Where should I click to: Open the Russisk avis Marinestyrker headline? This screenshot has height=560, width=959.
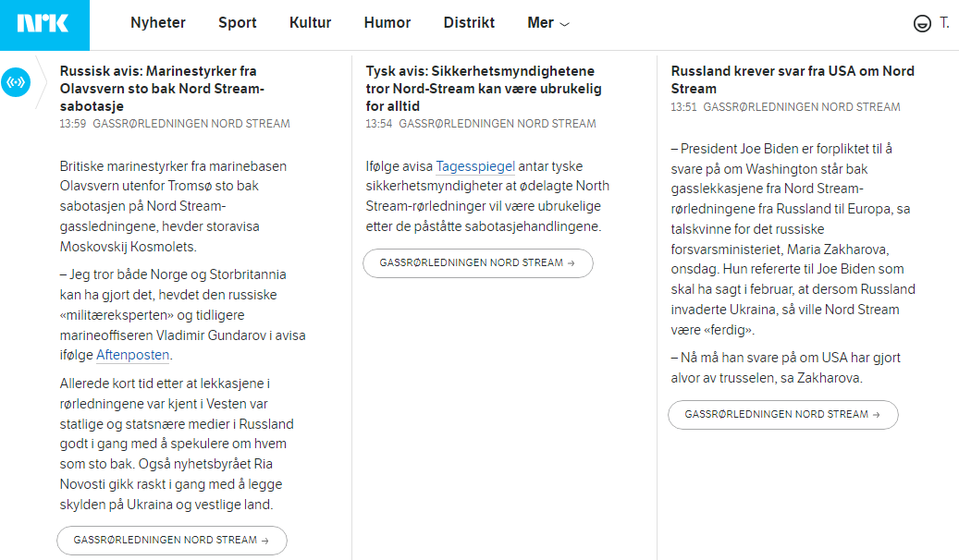pyautogui.click(x=162, y=88)
